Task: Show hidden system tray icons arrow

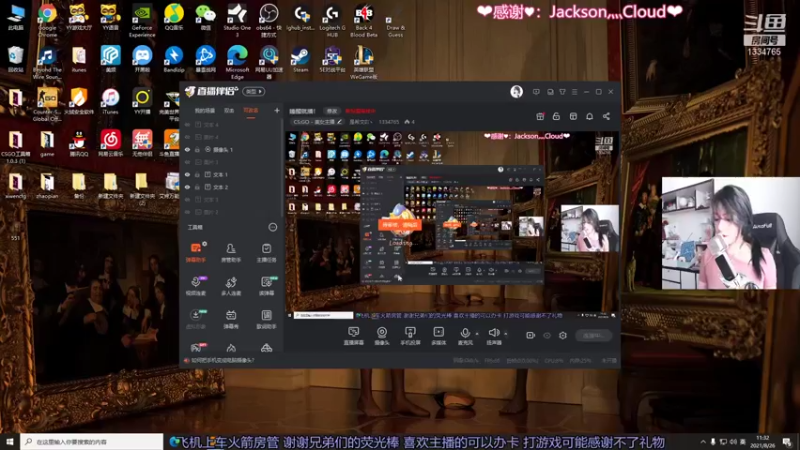Action: 703,441
